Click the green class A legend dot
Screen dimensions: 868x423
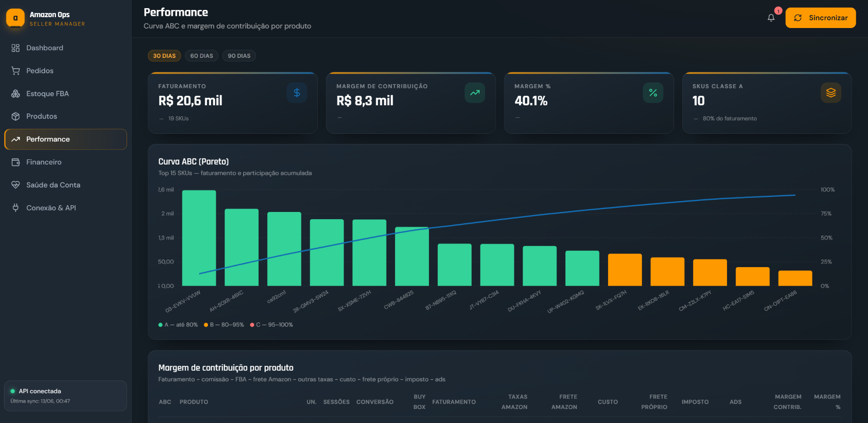point(160,325)
